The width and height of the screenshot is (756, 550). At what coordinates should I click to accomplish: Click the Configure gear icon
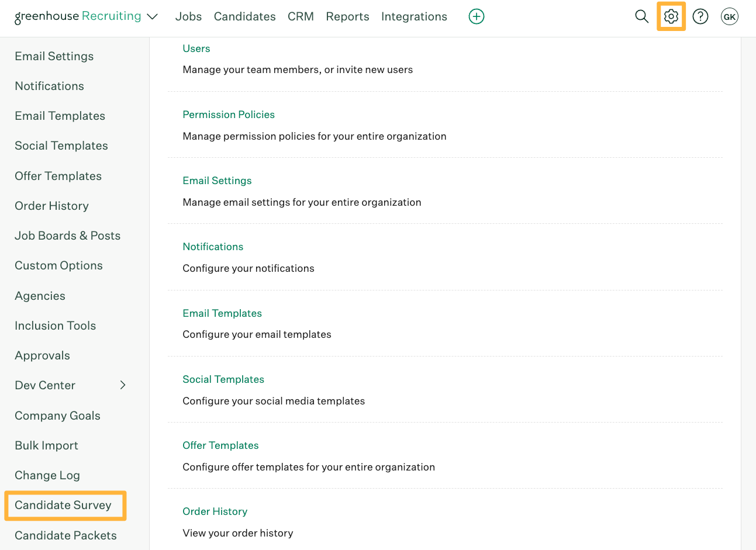[x=671, y=16]
